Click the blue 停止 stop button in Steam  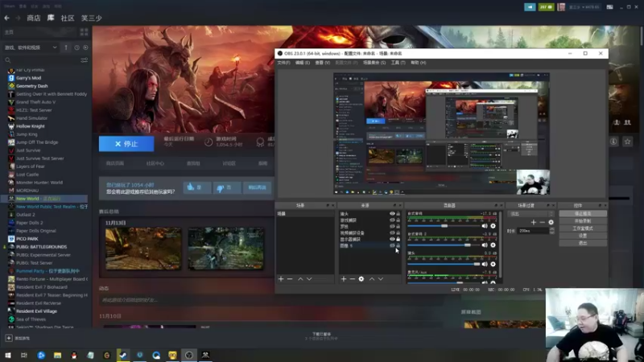[x=126, y=144]
